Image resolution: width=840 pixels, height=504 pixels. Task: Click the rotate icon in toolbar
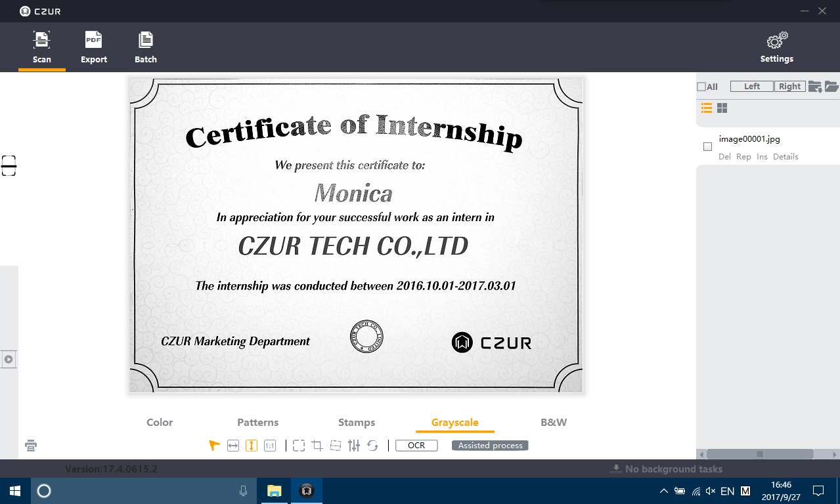pos(372,446)
